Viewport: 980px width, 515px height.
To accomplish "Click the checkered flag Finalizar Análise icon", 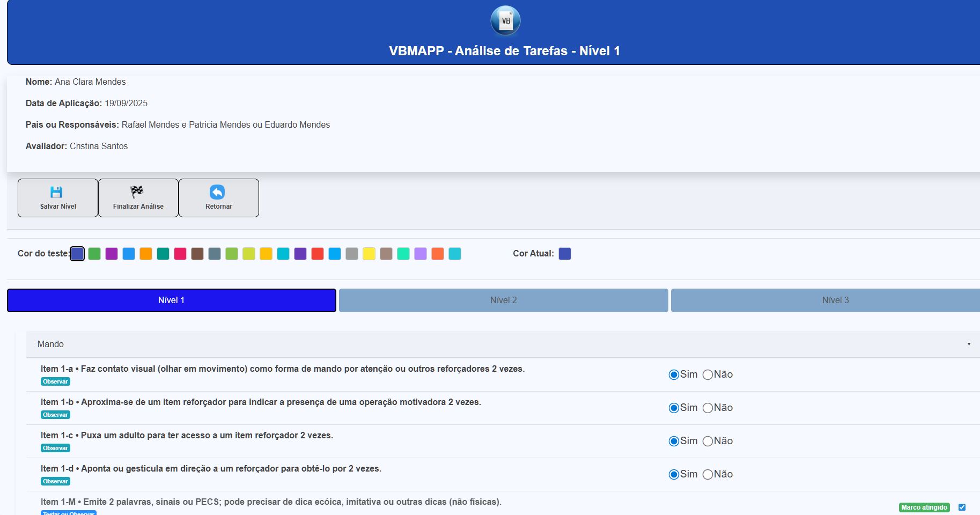I will [x=137, y=192].
